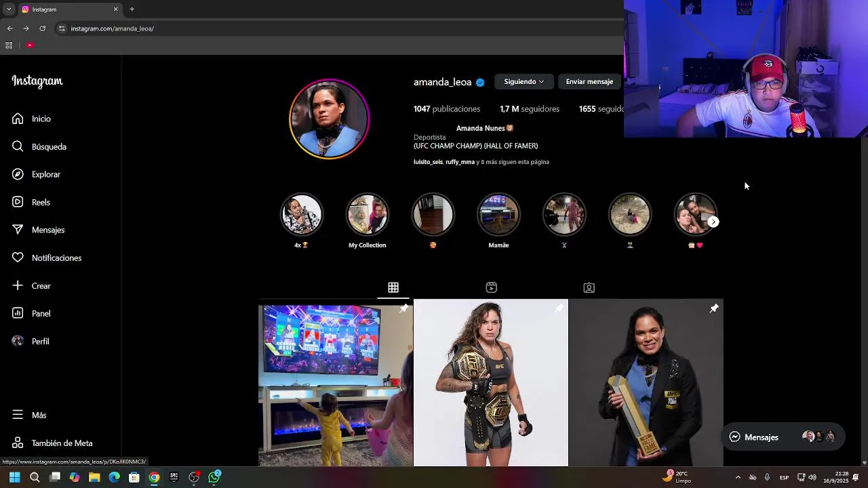View the 1,7 M seguidores list
This screenshot has width=868, height=488.
[x=530, y=108]
